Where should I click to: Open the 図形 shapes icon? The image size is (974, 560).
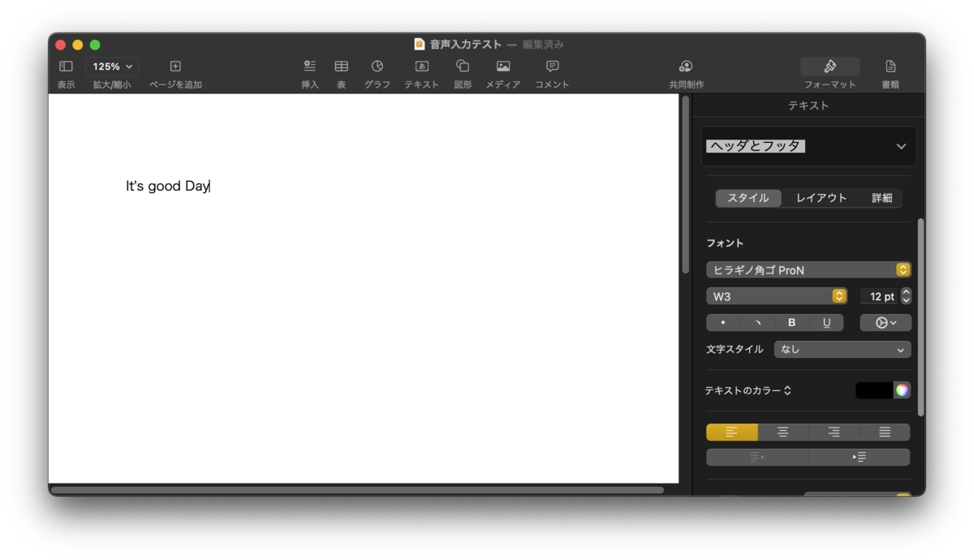(463, 67)
